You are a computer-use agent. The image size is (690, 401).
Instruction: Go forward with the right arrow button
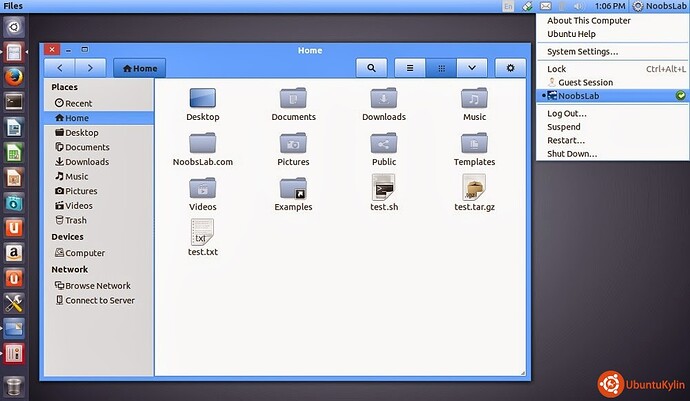pyautogui.click(x=91, y=68)
